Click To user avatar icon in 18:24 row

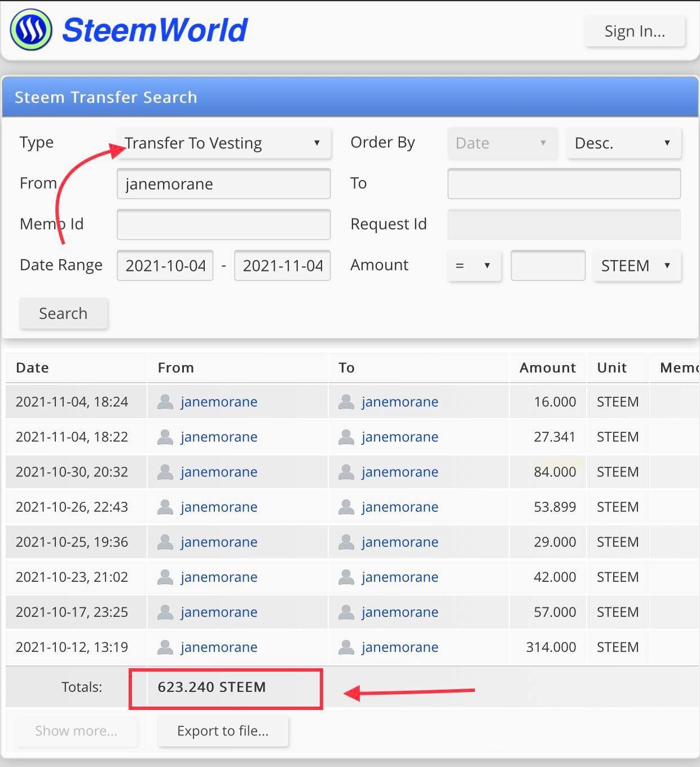point(346,402)
